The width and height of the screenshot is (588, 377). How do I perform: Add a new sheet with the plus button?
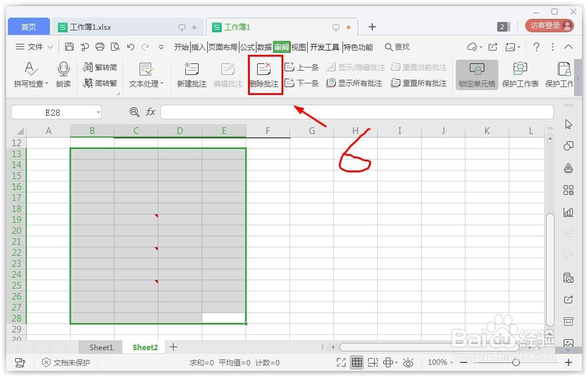coord(173,347)
